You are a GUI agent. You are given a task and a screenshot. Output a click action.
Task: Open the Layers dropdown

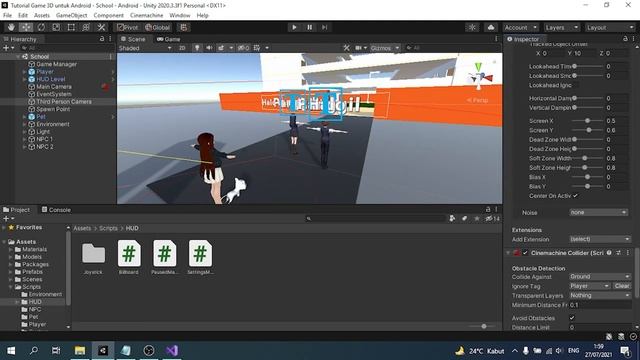562,27
